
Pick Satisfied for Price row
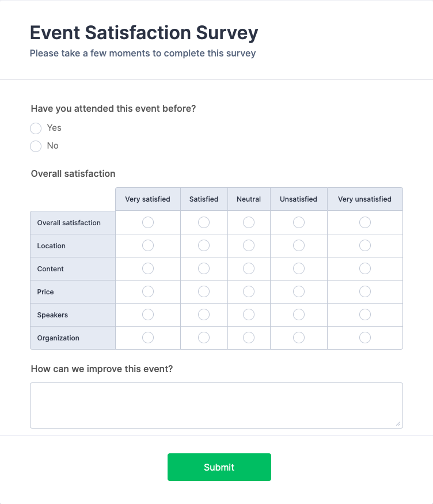point(204,291)
